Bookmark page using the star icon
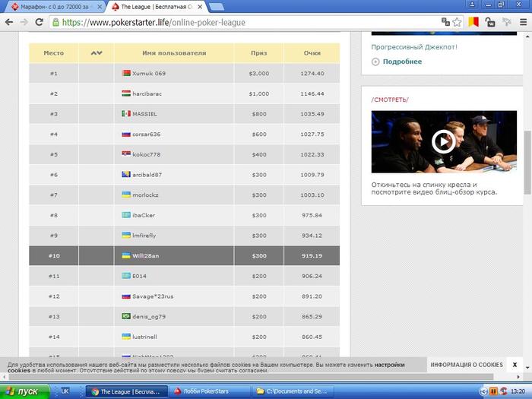Screen dimensions: 532x399 point(458,22)
